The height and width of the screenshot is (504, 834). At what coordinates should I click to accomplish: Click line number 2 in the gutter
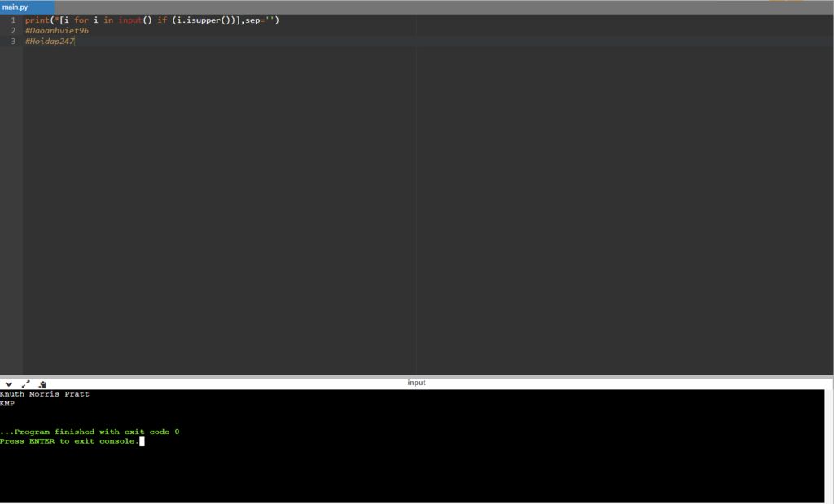[13, 31]
